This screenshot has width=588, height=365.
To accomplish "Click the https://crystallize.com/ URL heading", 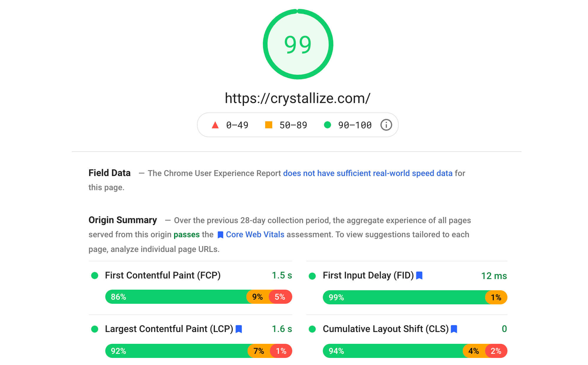I will 298,98.
